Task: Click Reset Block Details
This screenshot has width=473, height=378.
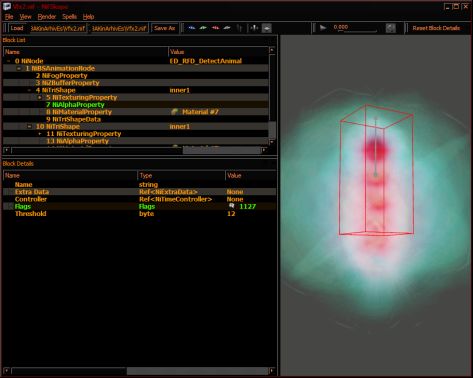Action: pyautogui.click(x=436, y=28)
